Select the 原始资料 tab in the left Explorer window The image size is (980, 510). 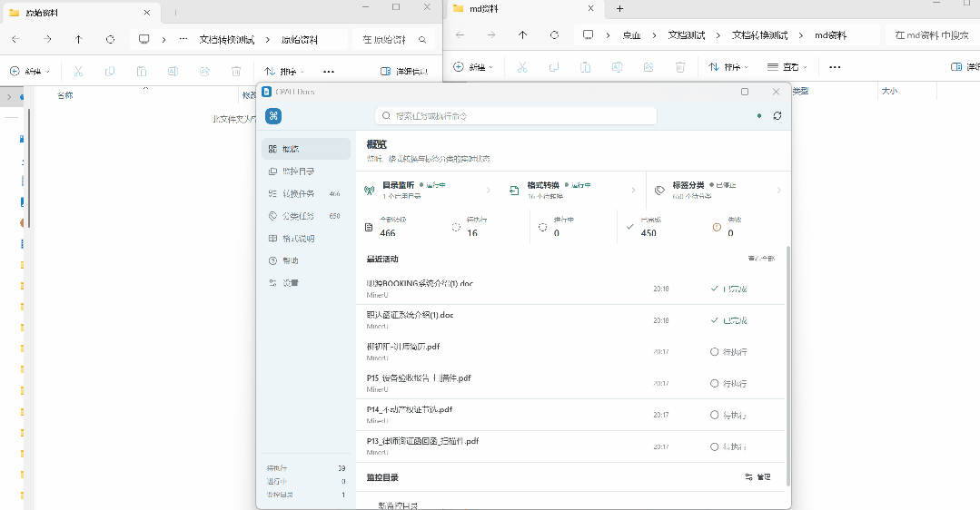point(81,13)
